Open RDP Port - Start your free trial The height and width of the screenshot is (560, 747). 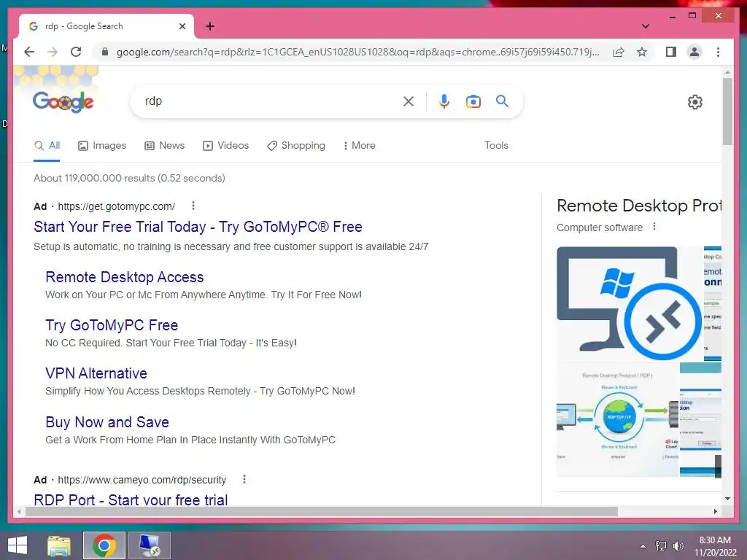click(131, 499)
